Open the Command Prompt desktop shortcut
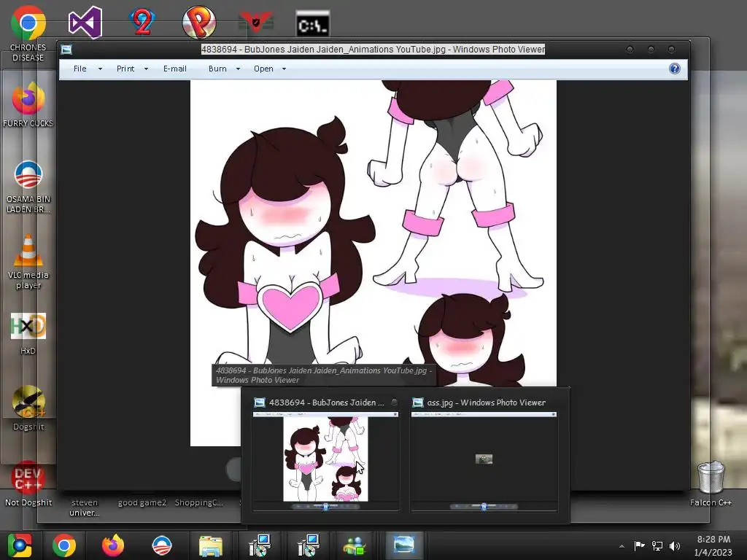Image resolution: width=747 pixels, height=560 pixels. 312,24
